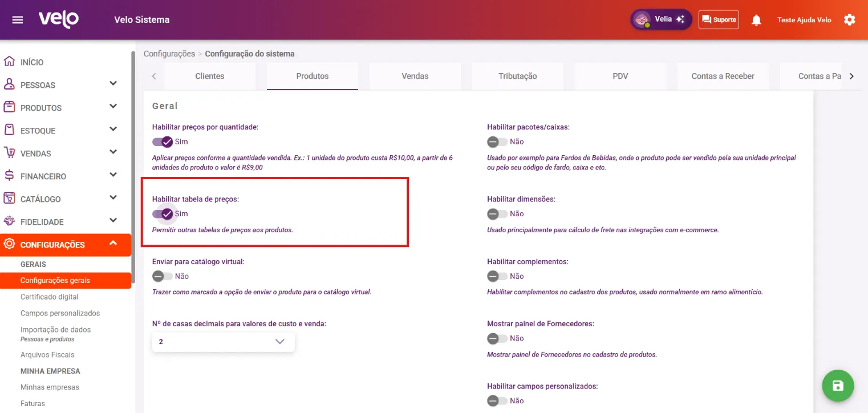The width and height of the screenshot is (868, 413).
Task: Open the Certificado digital link
Action: [x=50, y=297]
